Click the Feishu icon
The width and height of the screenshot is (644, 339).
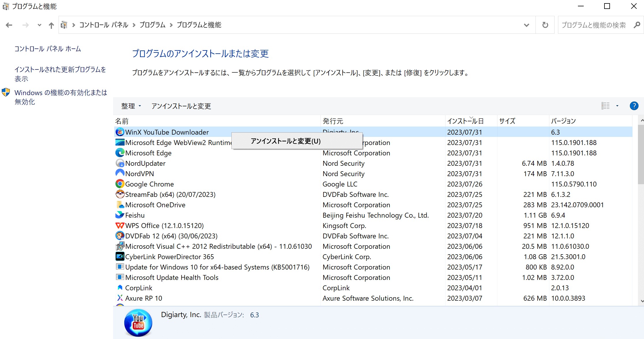pyautogui.click(x=120, y=215)
